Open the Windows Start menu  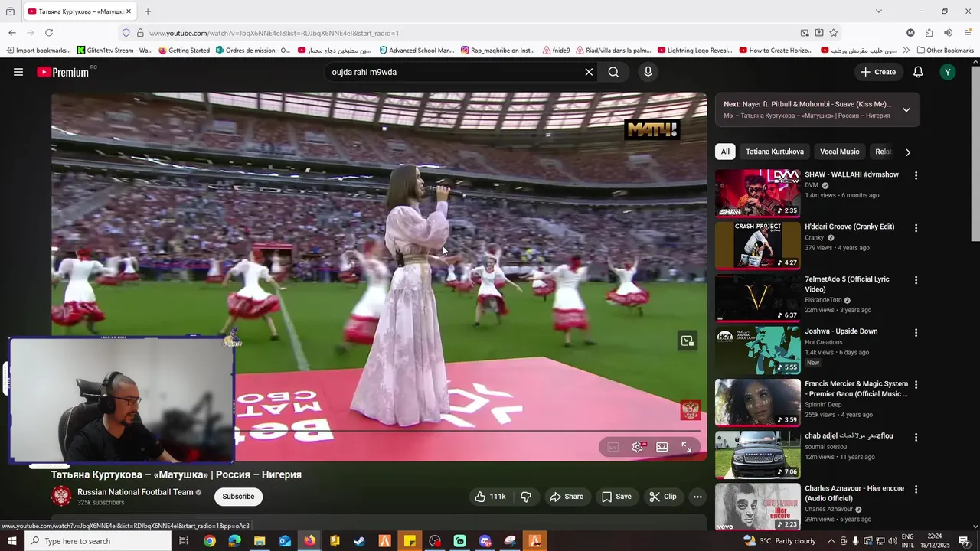click(12, 541)
